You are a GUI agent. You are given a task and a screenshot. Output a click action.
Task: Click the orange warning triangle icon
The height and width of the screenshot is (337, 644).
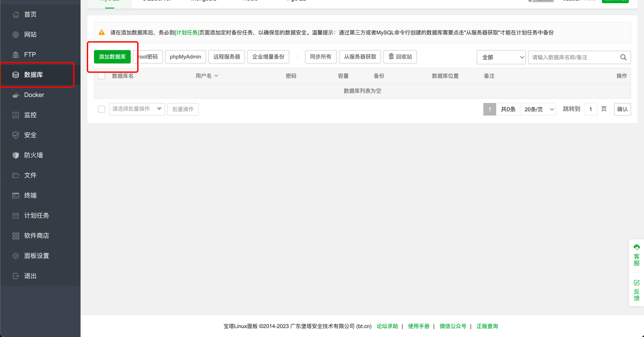click(x=102, y=32)
